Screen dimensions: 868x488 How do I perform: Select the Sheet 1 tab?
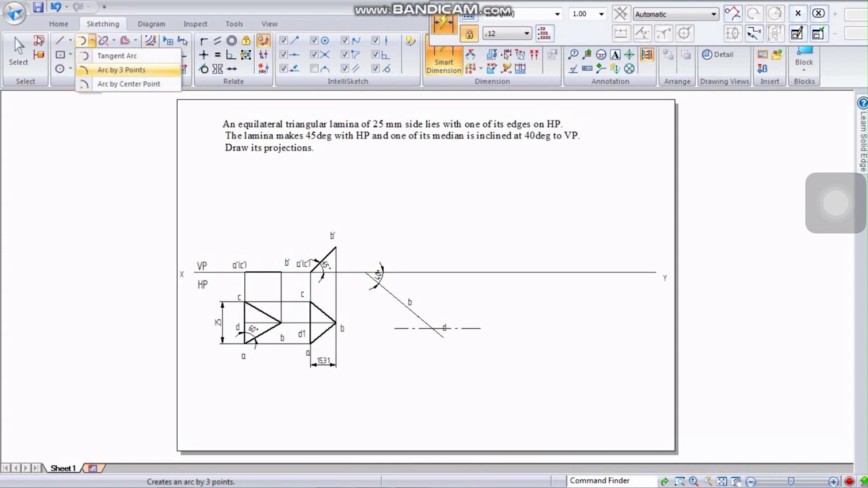click(62, 468)
